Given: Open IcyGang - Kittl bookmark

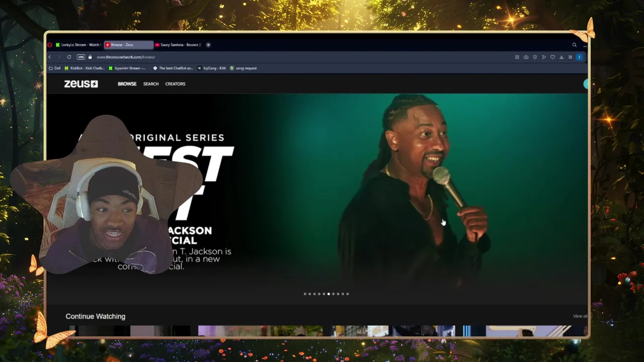Looking at the screenshot, I should (x=212, y=68).
